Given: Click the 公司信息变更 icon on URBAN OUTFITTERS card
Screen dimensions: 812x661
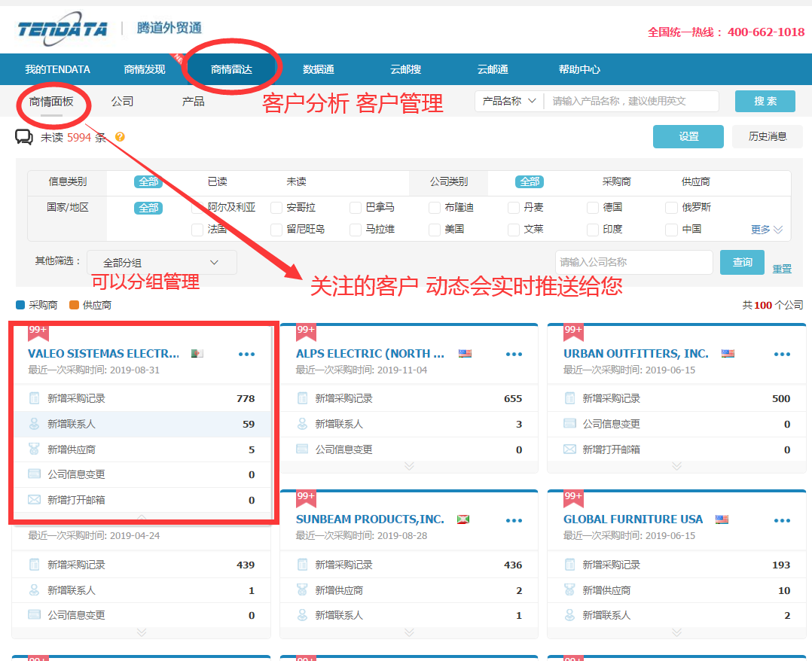Looking at the screenshot, I should 569,423.
